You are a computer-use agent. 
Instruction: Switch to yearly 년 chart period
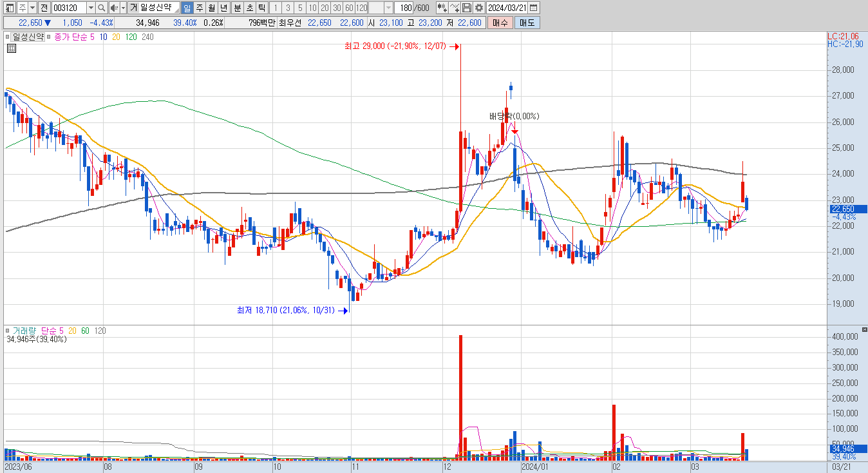[223, 8]
